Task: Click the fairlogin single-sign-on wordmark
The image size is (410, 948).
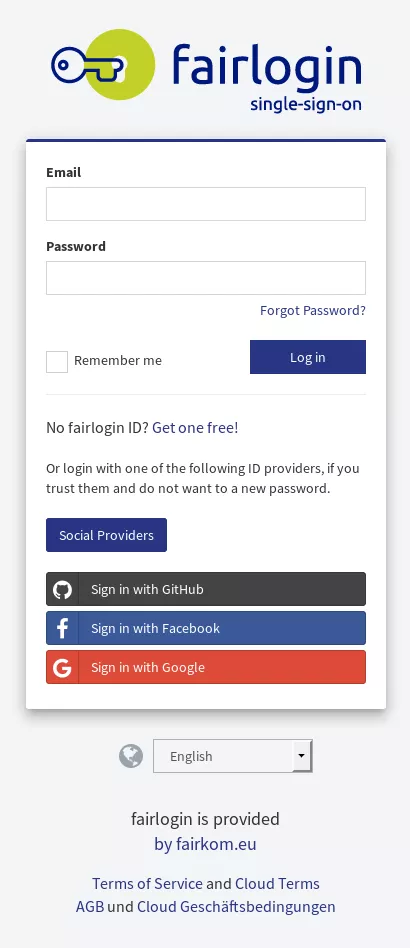Action: click(267, 76)
